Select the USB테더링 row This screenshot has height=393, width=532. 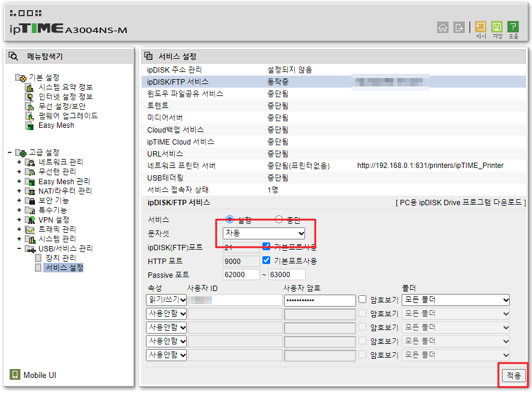point(334,178)
